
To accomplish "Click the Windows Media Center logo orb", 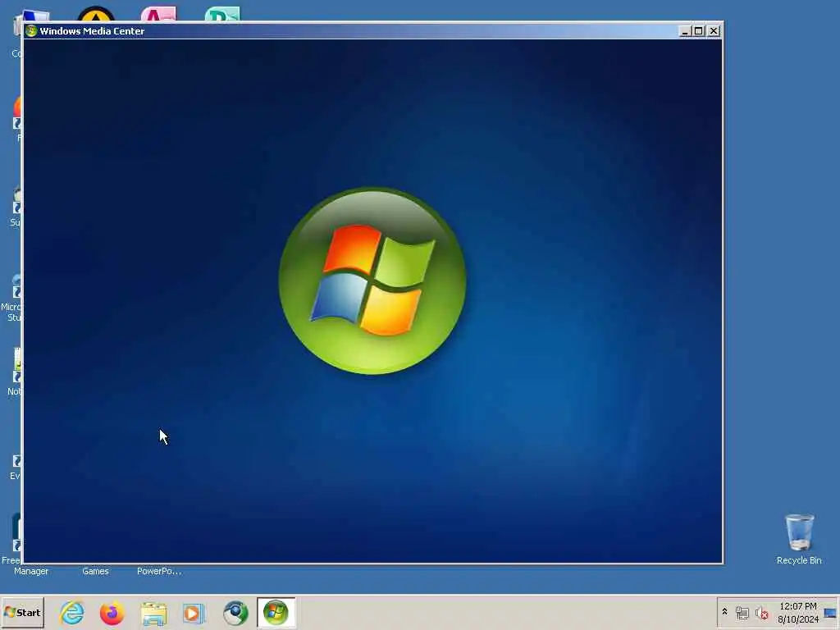I will point(372,281).
